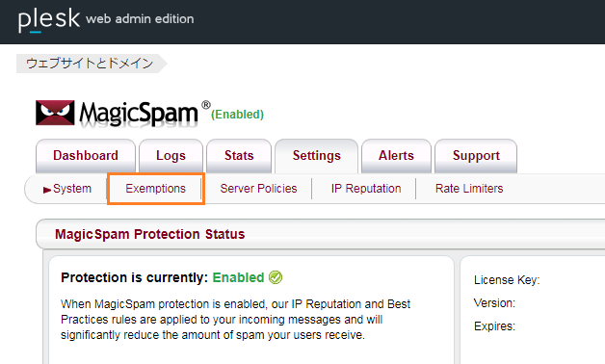Open the Support tab
The height and width of the screenshot is (364, 605).
476,155
